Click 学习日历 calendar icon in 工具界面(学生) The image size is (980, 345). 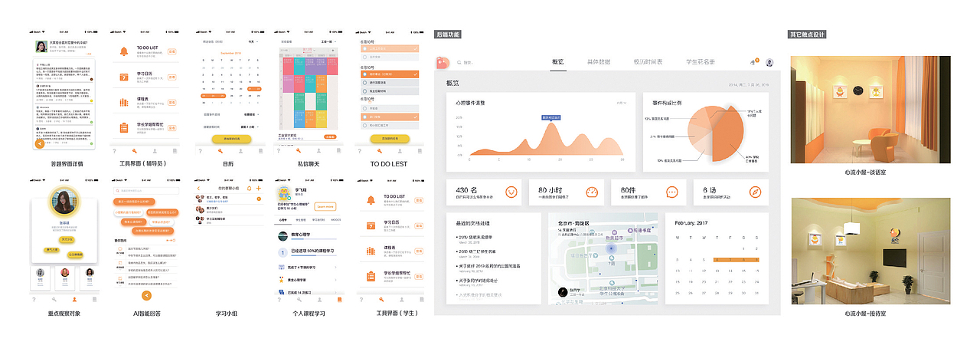(x=371, y=226)
